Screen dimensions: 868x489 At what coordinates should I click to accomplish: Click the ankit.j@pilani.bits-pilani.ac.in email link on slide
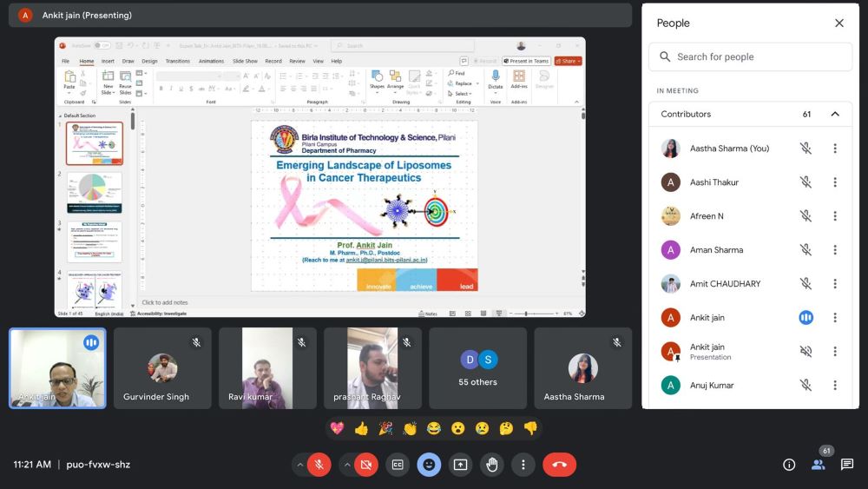point(386,260)
